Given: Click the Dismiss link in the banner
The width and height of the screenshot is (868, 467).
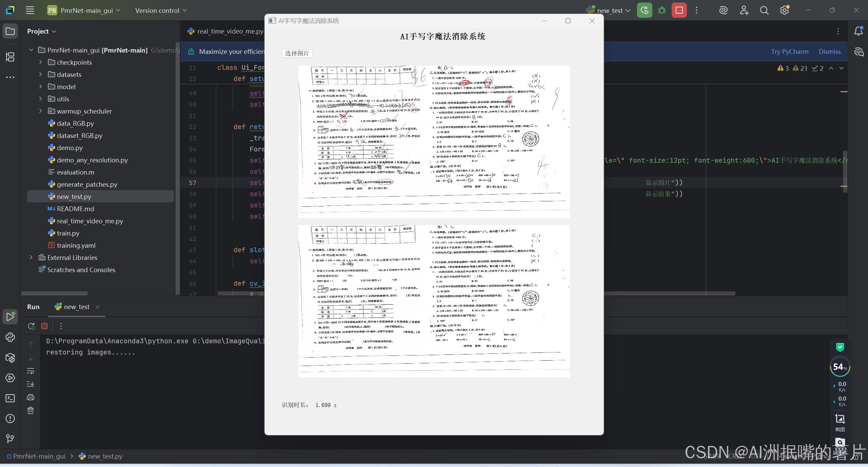Looking at the screenshot, I should 829,52.
